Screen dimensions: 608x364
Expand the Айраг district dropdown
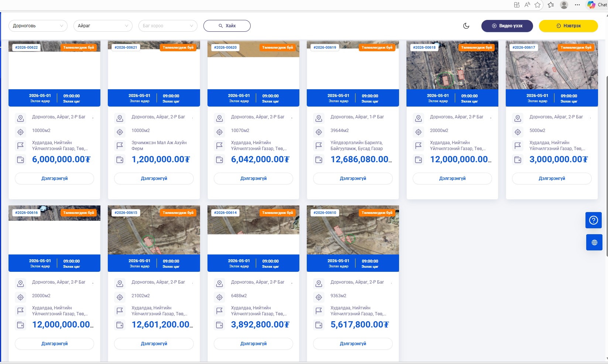coord(103,26)
